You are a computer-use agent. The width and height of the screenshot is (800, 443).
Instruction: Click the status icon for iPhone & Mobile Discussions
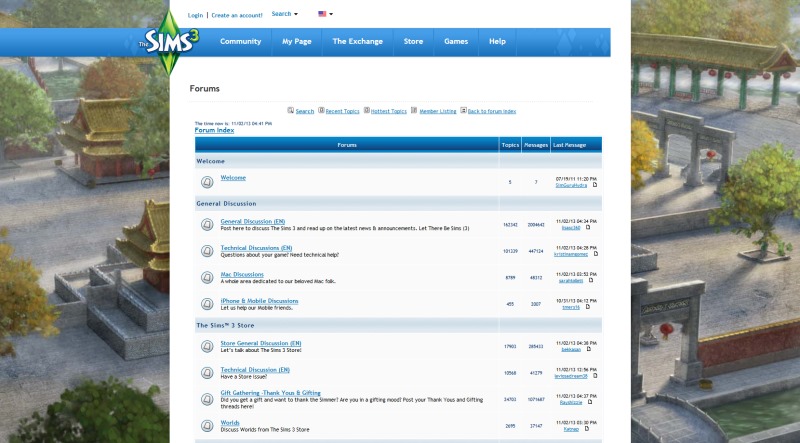207,304
